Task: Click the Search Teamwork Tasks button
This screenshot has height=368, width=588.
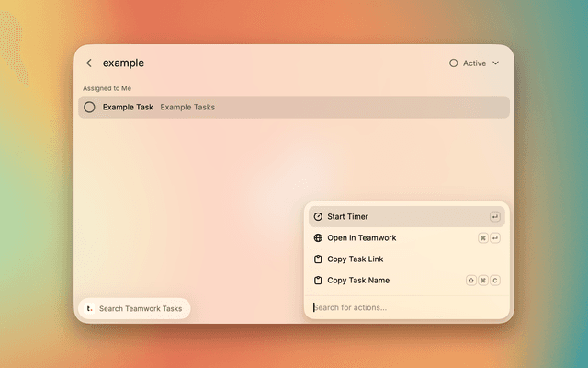Action: pyautogui.click(x=134, y=308)
